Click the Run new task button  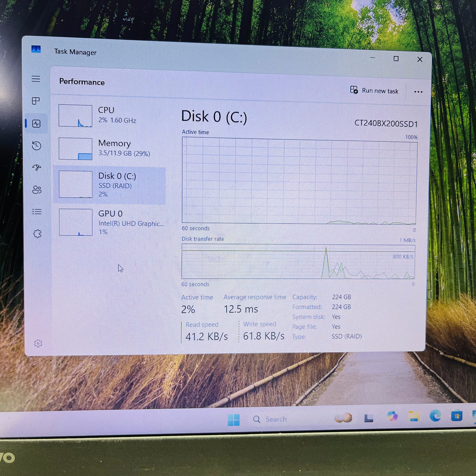coord(374,90)
